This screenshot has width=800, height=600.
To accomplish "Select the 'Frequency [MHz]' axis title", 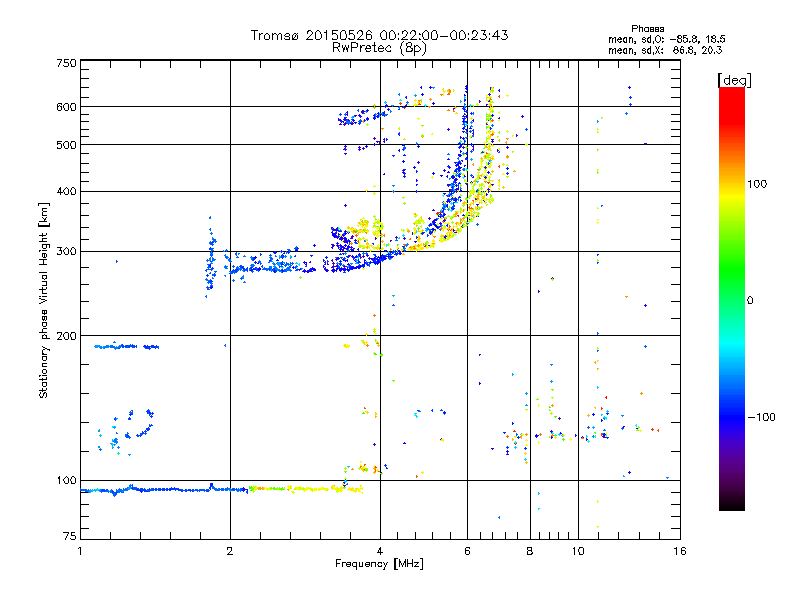I will pyautogui.click(x=379, y=564).
